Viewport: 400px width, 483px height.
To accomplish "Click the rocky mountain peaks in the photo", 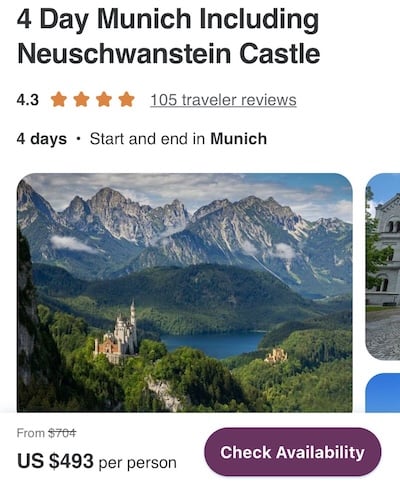I will [x=183, y=217].
